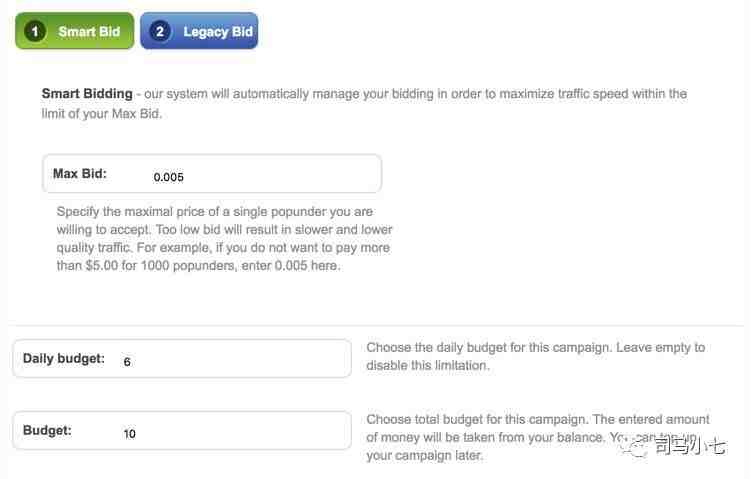Click the Daily budget input field
This screenshot has width=750, height=479.
[182, 358]
